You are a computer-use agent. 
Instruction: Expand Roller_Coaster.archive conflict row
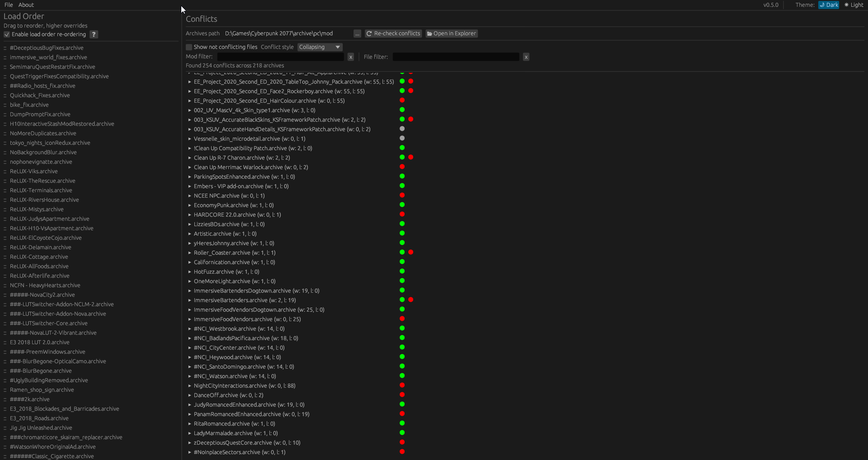189,253
